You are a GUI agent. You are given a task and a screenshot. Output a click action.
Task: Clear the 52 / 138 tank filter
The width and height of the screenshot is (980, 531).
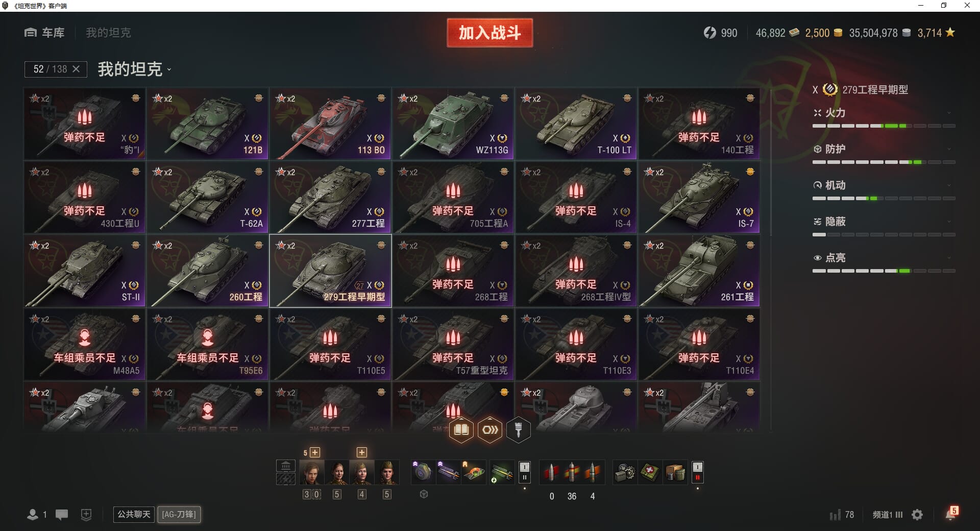(76, 69)
